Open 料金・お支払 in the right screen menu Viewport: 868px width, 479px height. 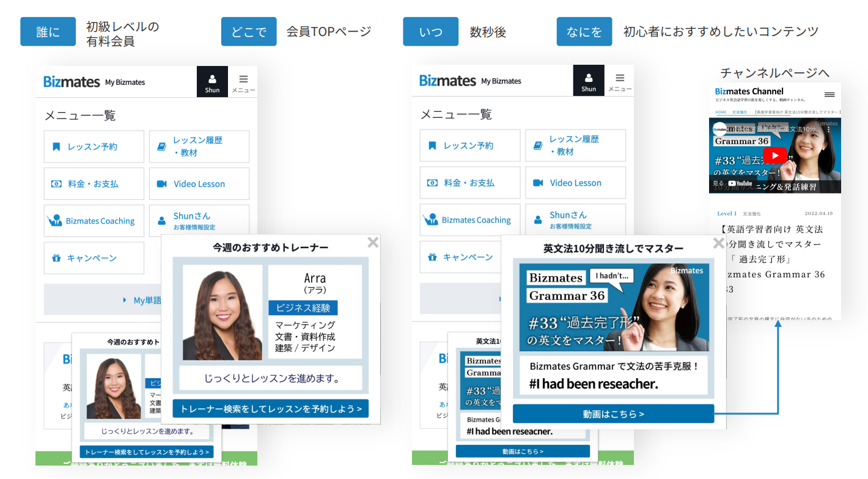pyautogui.click(x=471, y=183)
